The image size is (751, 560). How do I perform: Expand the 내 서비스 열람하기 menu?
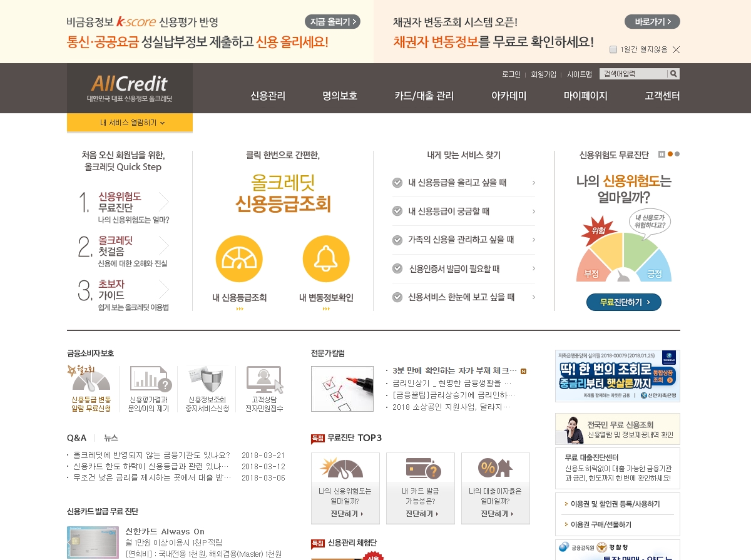click(x=130, y=123)
